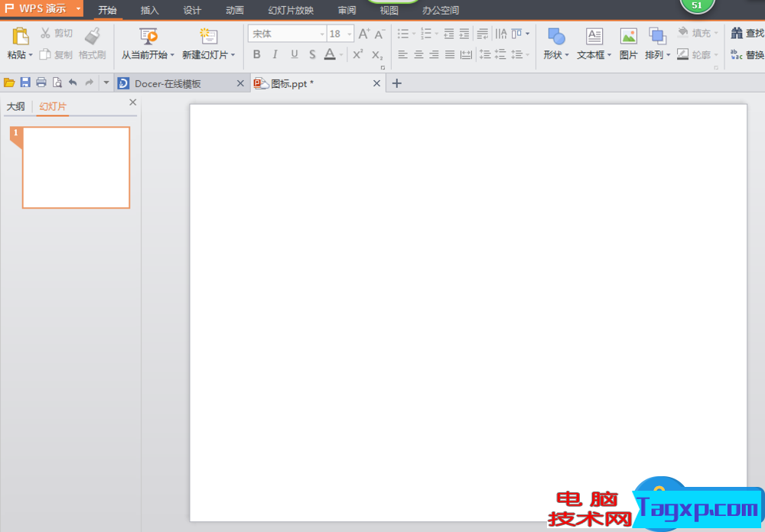Select slide 1 thumbnail in the panel
The height and width of the screenshot is (532, 765).
[76, 167]
